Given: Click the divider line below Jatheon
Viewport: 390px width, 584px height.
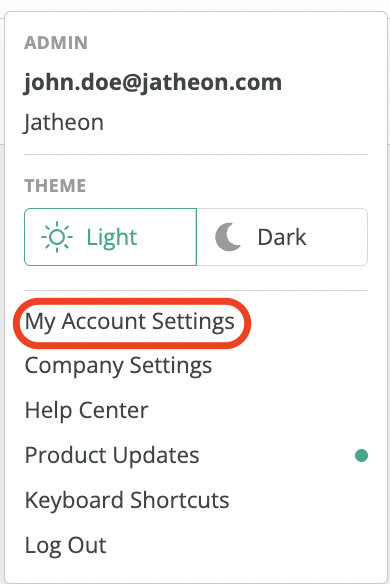Looking at the screenshot, I should [x=196, y=154].
